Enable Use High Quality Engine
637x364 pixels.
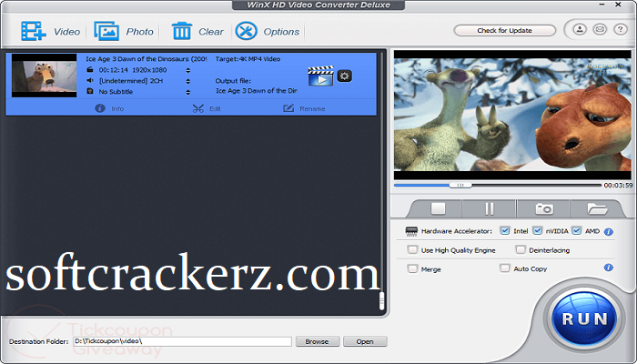(x=412, y=249)
